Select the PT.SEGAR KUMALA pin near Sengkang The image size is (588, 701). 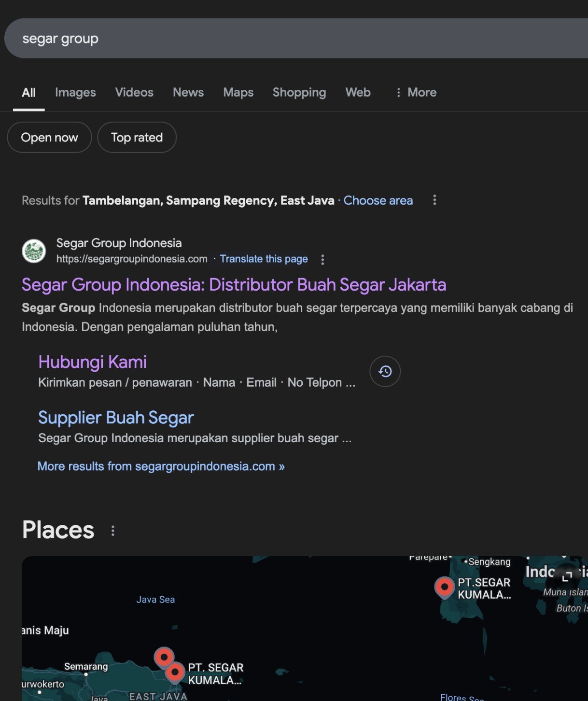pyautogui.click(x=444, y=588)
